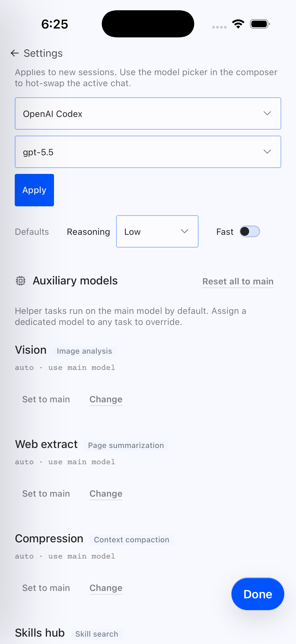This screenshot has width=296, height=644.
Task: Click Reset all to main link
Action: coord(238,281)
